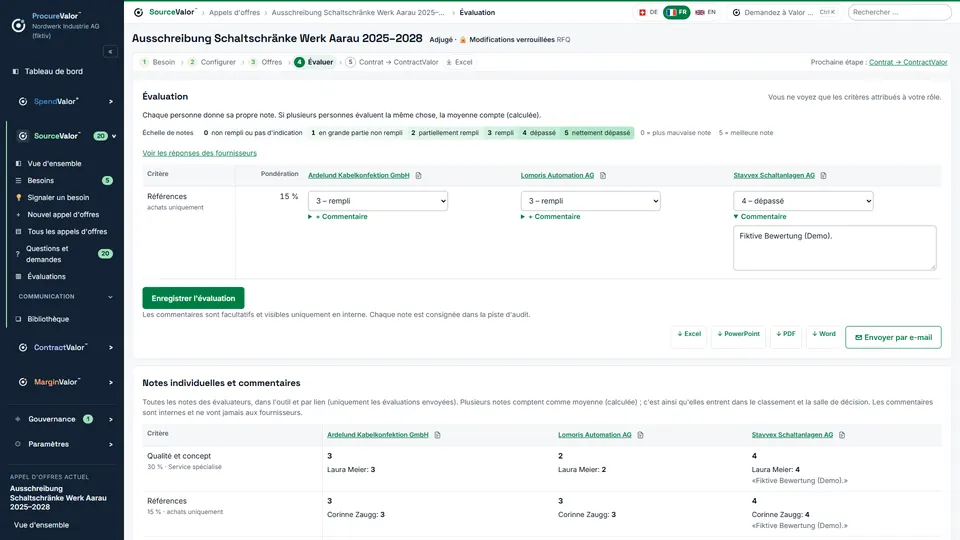Open Ardelund Kabelkonfektion GmbH in evaluation header
The width and height of the screenshot is (960, 540).
tap(359, 176)
